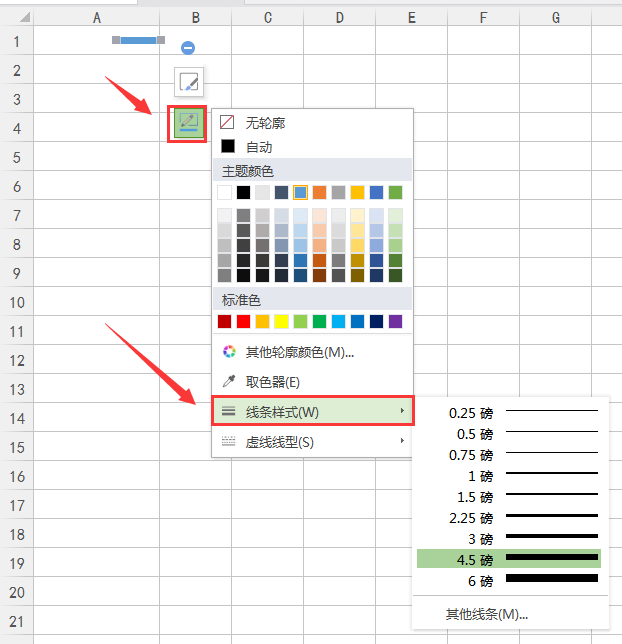Pick green theme color swatch in top row
Screen dimensions: 622x644
(395, 193)
